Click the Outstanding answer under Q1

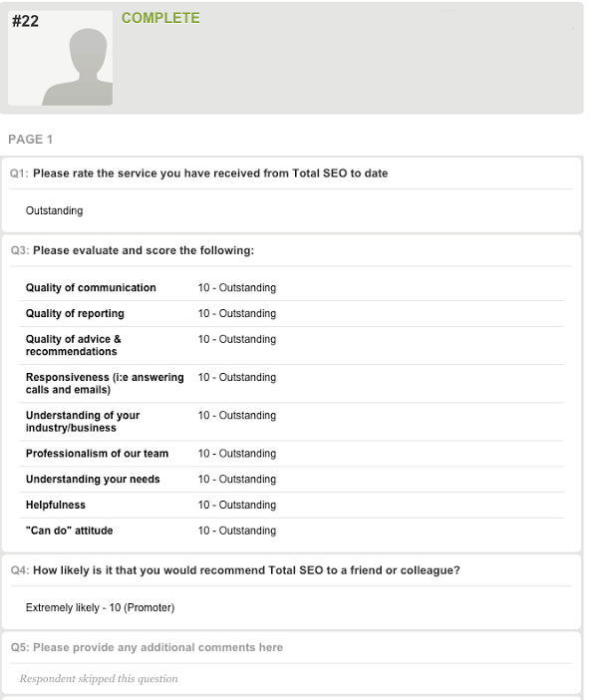(x=55, y=210)
